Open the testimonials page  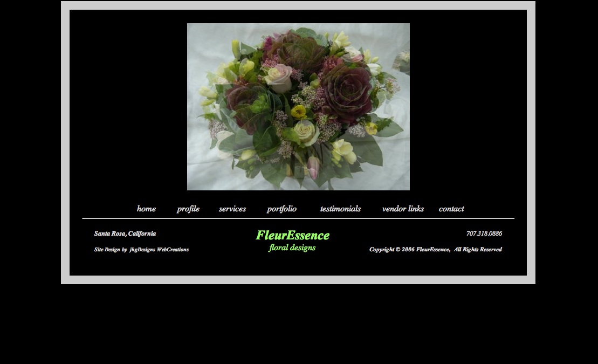point(340,209)
